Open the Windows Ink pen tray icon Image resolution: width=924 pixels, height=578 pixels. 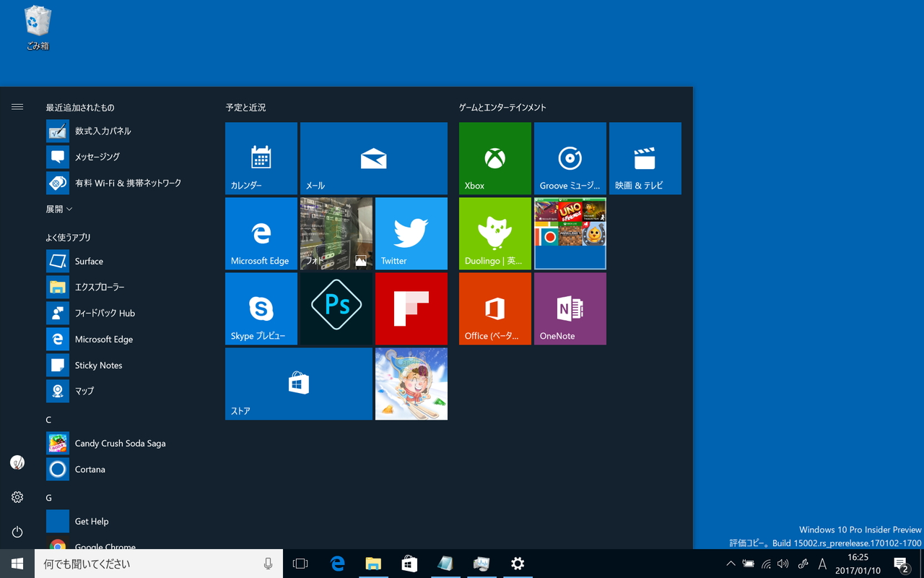[803, 564]
